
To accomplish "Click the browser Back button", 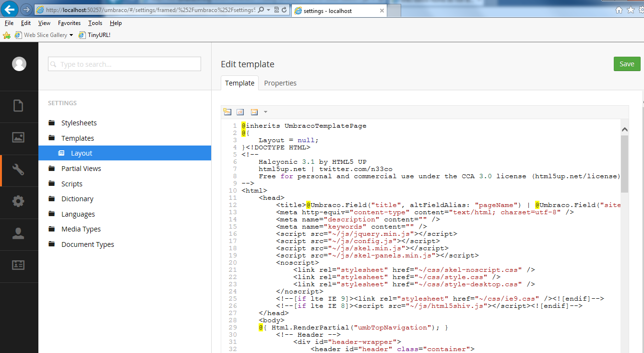I will tap(10, 9).
